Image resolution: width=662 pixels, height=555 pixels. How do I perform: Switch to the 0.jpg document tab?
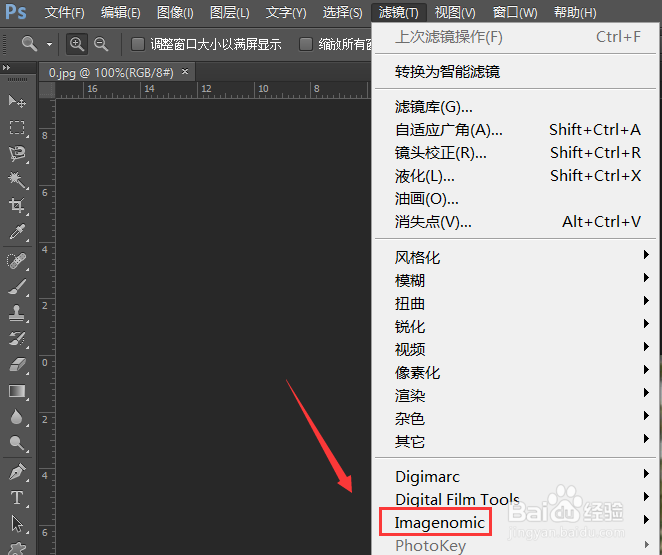[111, 73]
